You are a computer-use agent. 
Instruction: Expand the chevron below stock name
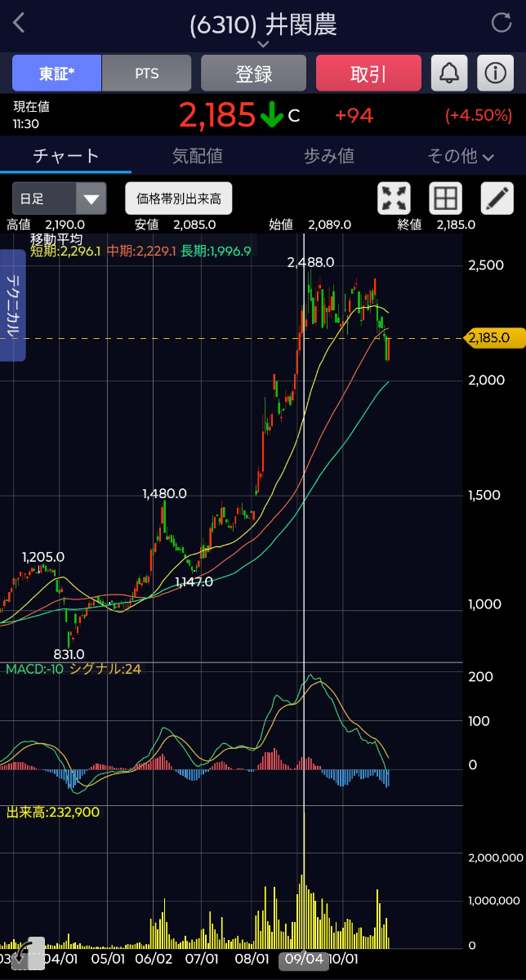[263, 44]
